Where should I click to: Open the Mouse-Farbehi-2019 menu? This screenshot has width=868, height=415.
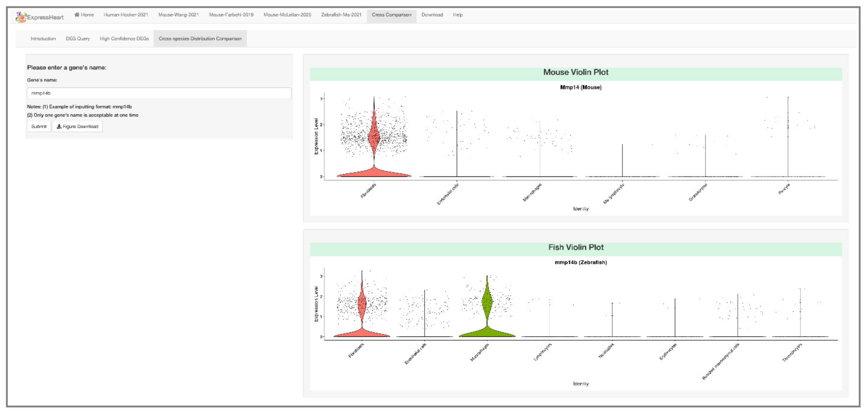pos(231,15)
